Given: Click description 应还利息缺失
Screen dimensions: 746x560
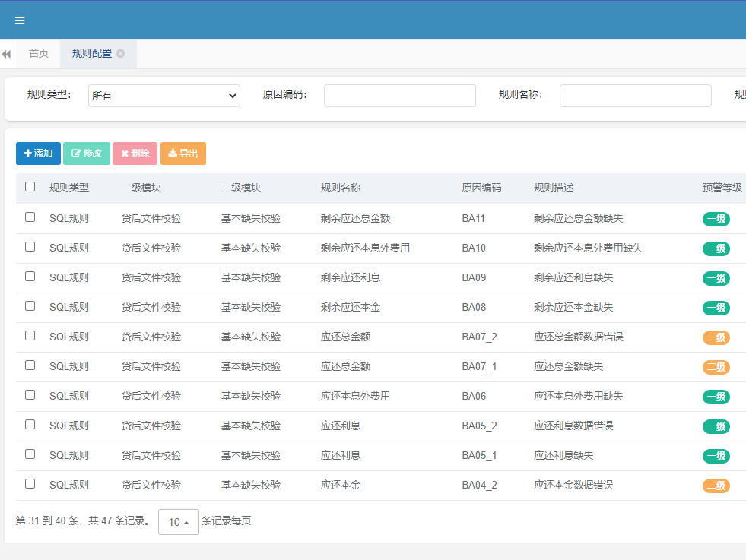Looking at the screenshot, I should 563,455.
